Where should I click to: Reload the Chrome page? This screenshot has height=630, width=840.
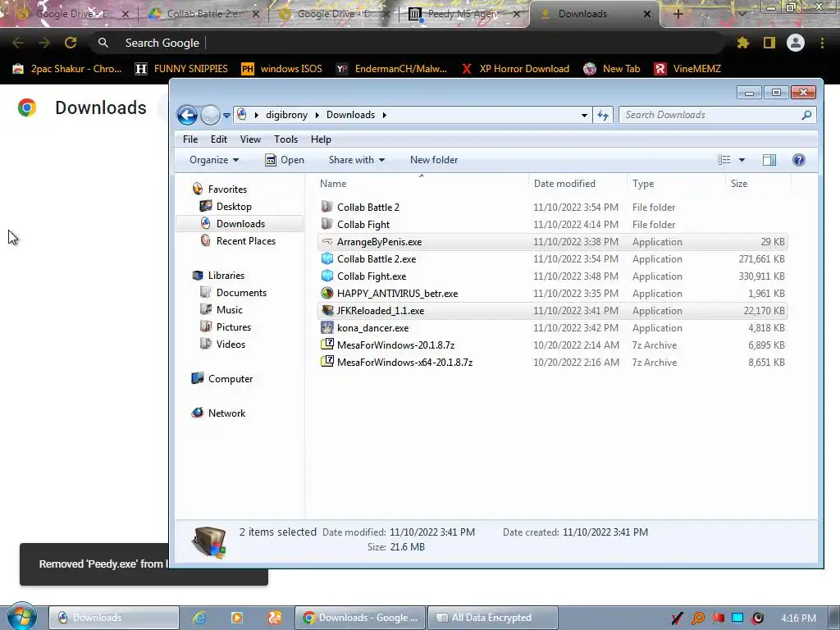71,43
